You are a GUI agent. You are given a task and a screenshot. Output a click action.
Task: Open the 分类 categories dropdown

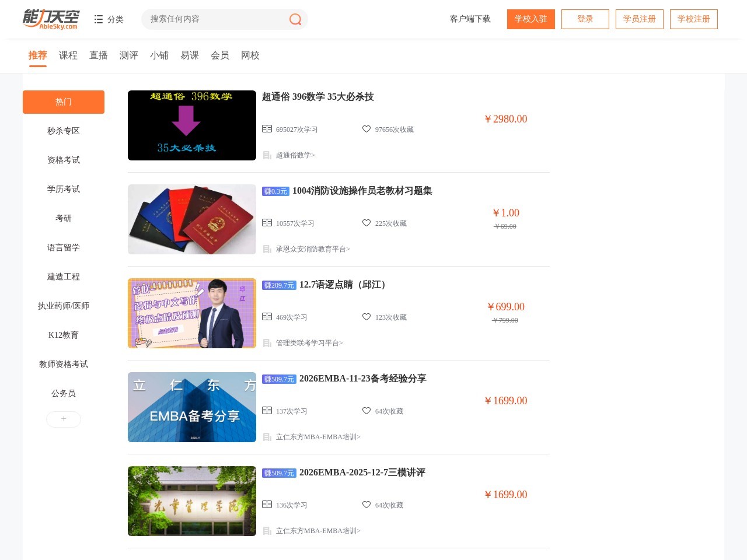109,19
